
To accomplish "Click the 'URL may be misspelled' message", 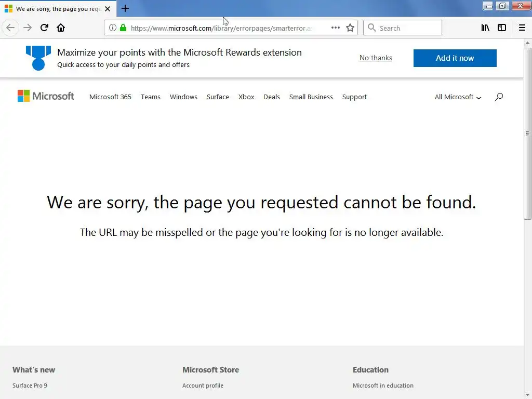I will tap(262, 232).
